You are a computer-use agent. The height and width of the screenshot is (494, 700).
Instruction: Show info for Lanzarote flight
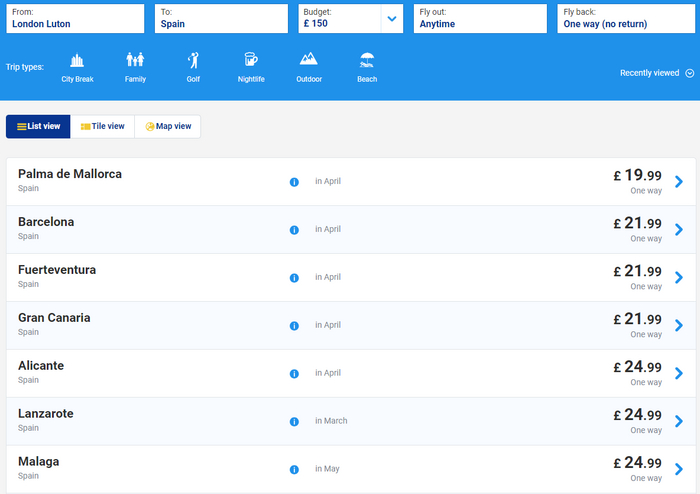(294, 422)
